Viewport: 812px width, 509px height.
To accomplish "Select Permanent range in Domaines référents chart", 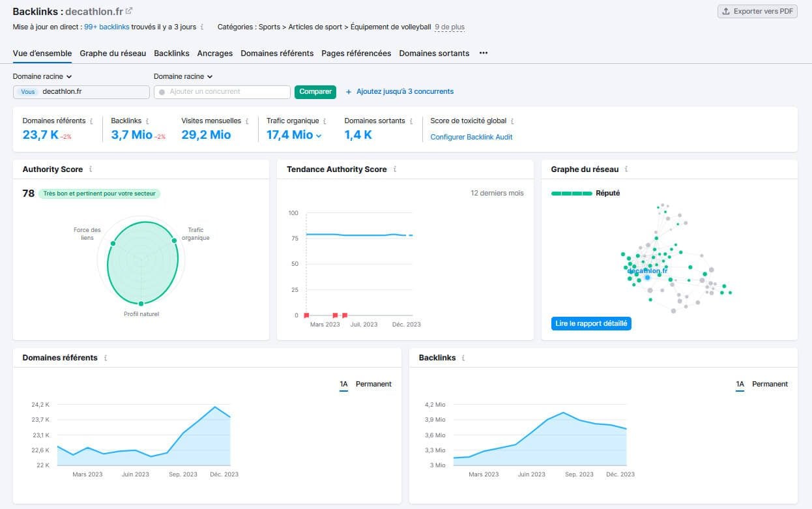I will pyautogui.click(x=373, y=385).
